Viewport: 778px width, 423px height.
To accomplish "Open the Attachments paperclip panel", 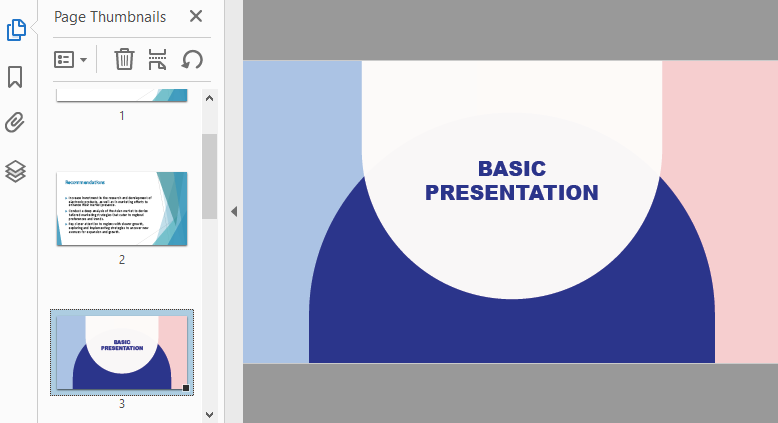I will [x=16, y=123].
